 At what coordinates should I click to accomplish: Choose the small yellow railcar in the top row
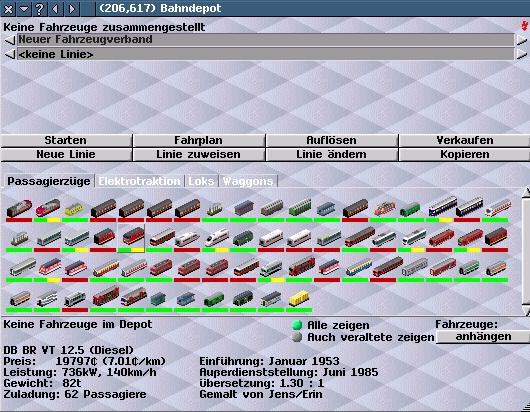click(75, 208)
